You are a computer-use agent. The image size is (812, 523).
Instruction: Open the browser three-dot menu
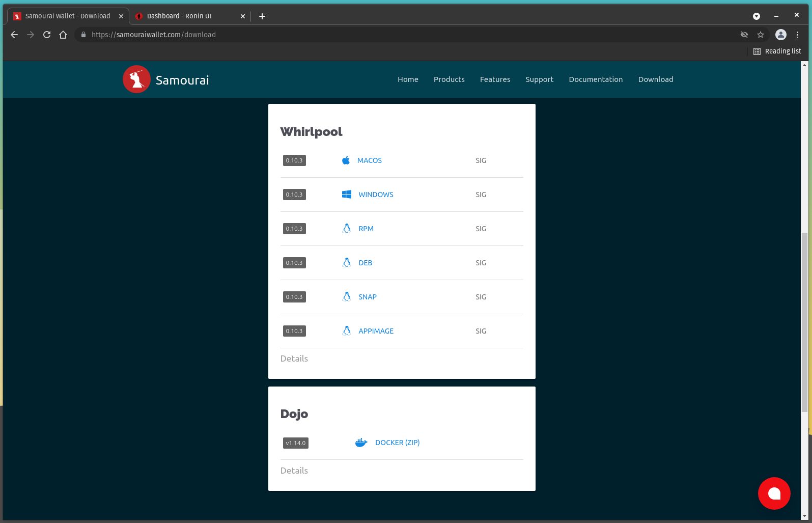(797, 35)
